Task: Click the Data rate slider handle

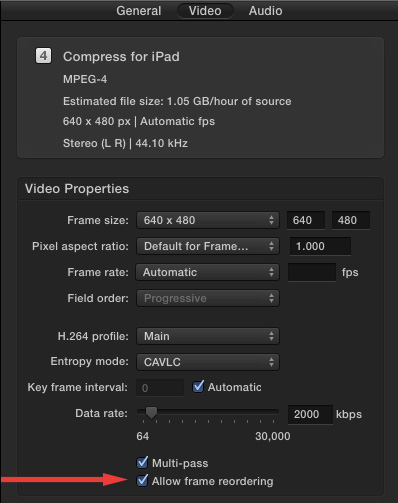Action: coord(151,413)
